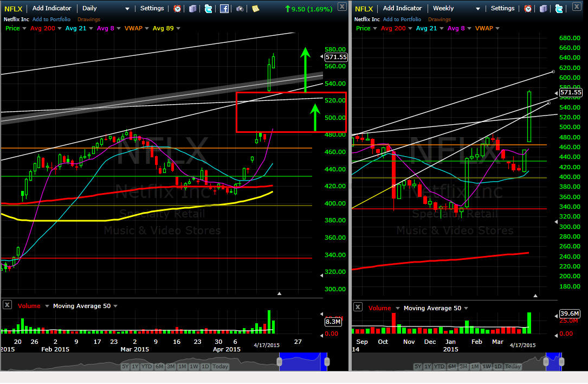Click Add Indicator in Weekly chart
Screen dimensions: 588x384
coord(402,8)
